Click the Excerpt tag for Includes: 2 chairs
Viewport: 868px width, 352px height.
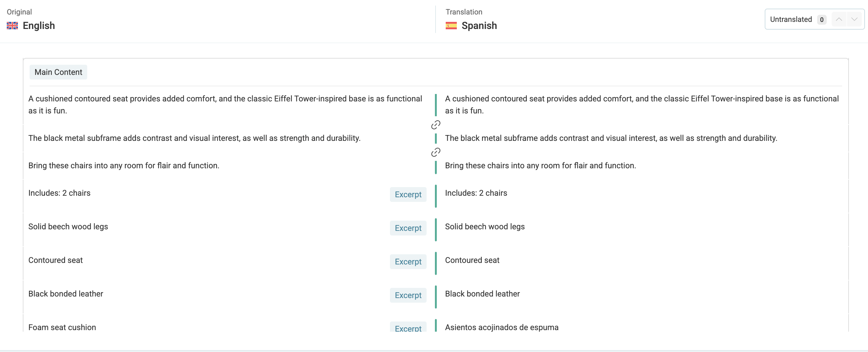pos(408,194)
